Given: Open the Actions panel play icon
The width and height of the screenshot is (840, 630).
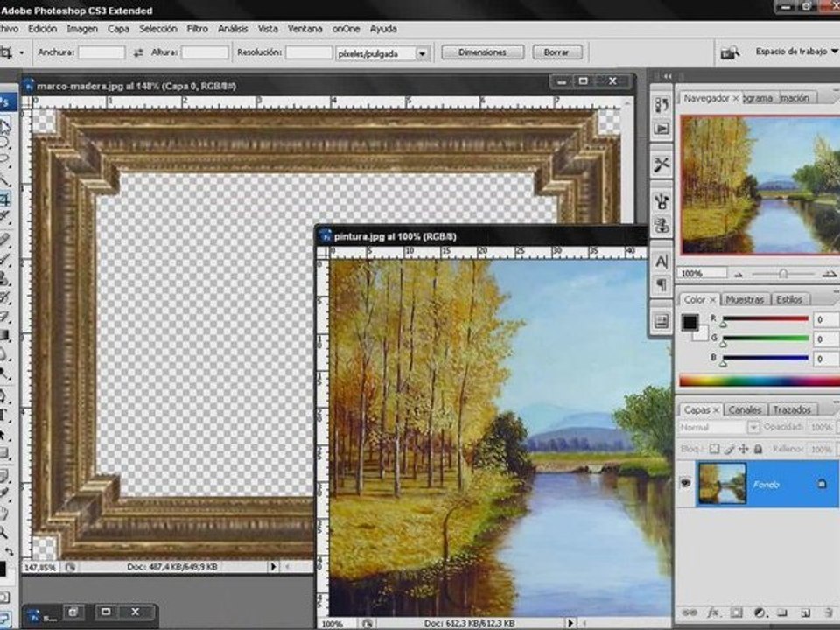Looking at the screenshot, I should tap(661, 129).
